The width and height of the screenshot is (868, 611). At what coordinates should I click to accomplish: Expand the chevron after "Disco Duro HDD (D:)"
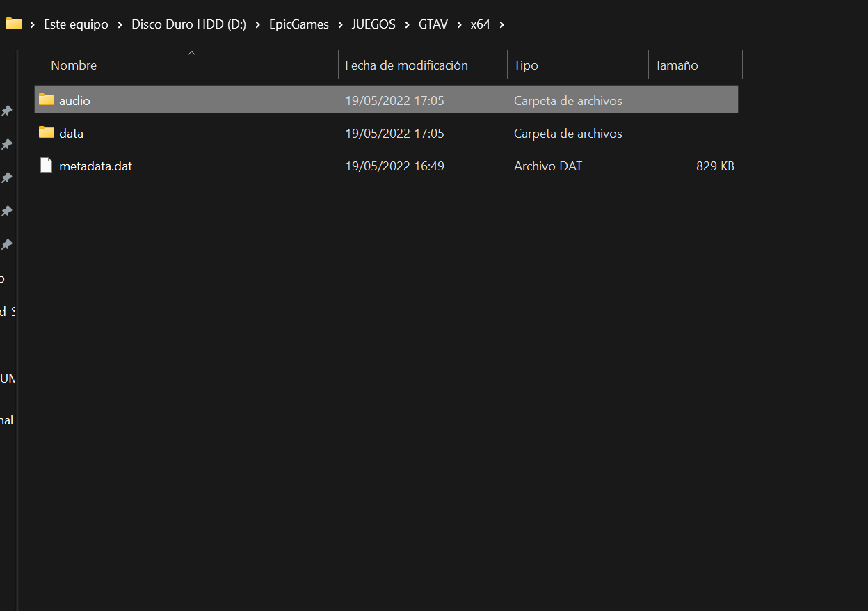(258, 24)
